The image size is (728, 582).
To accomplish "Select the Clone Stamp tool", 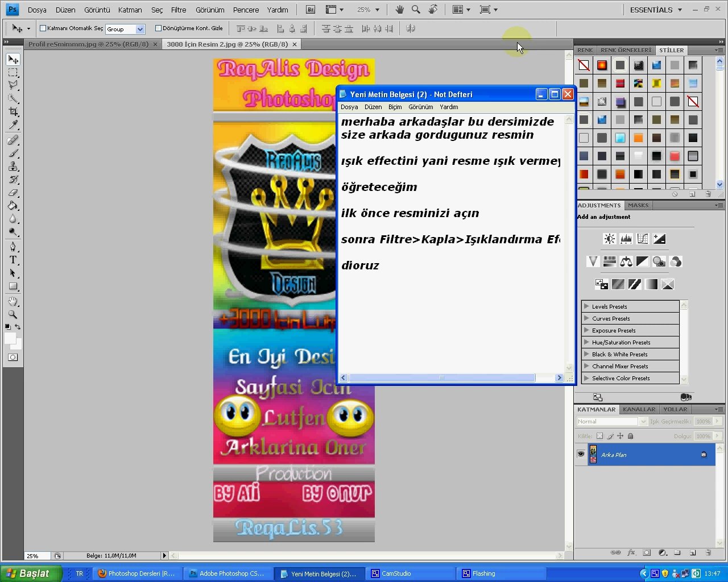I will [x=13, y=166].
